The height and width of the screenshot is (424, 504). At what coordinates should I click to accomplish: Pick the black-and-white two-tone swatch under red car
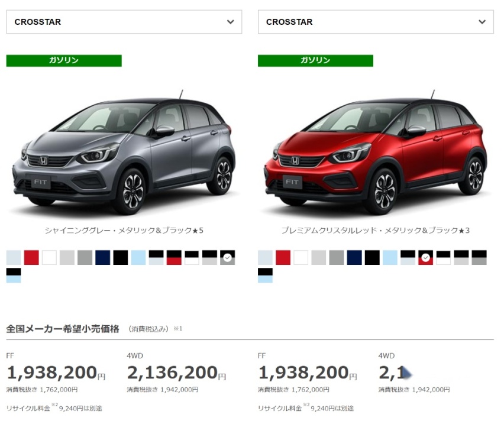click(x=444, y=258)
